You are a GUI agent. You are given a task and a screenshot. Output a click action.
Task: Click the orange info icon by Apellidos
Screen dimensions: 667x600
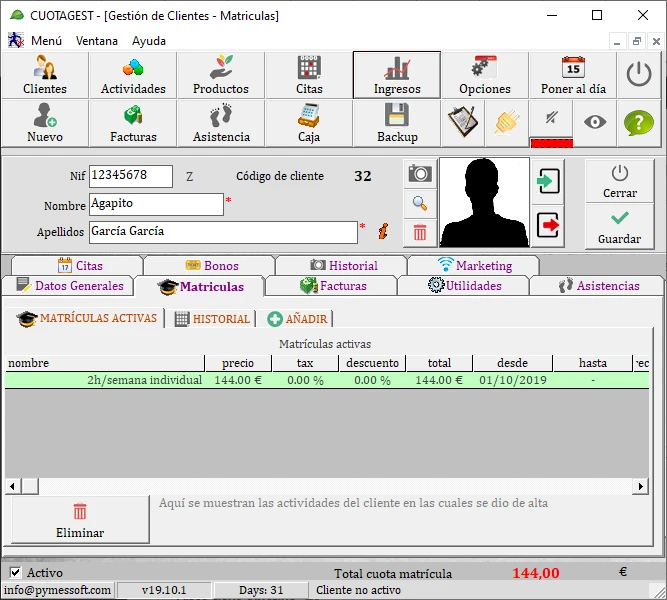pos(383,231)
